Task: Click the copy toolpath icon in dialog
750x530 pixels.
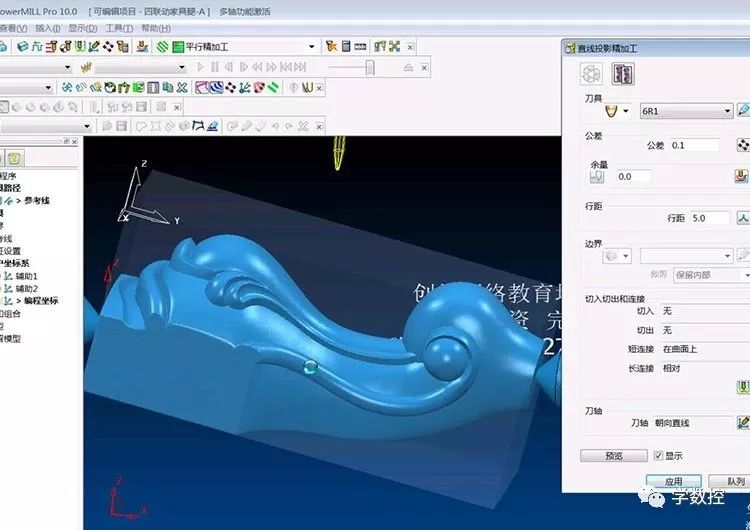Action: click(x=623, y=74)
